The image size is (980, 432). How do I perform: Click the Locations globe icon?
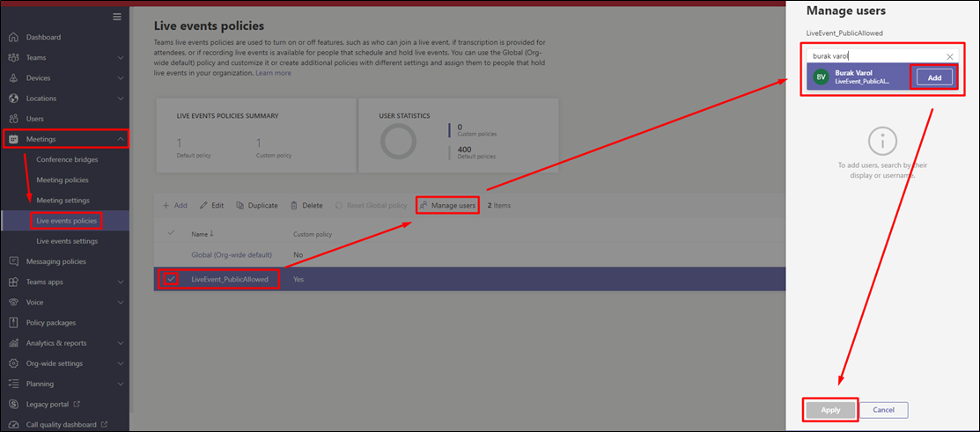point(14,99)
